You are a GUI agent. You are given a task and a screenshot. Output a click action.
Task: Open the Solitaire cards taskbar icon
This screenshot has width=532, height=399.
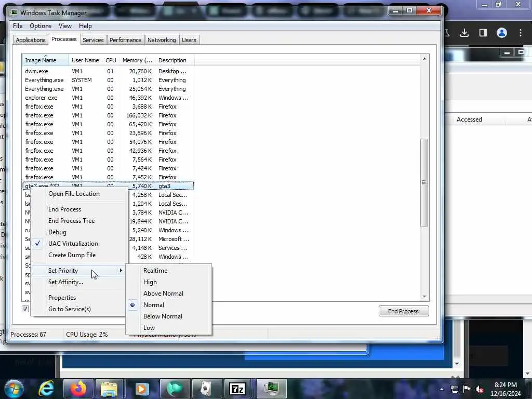coord(206,389)
